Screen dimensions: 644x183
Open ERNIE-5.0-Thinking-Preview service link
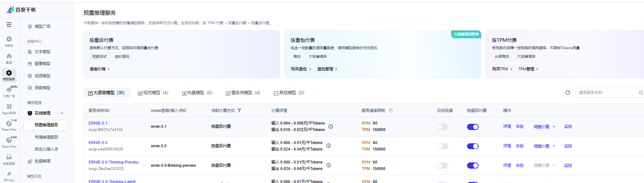(114, 162)
